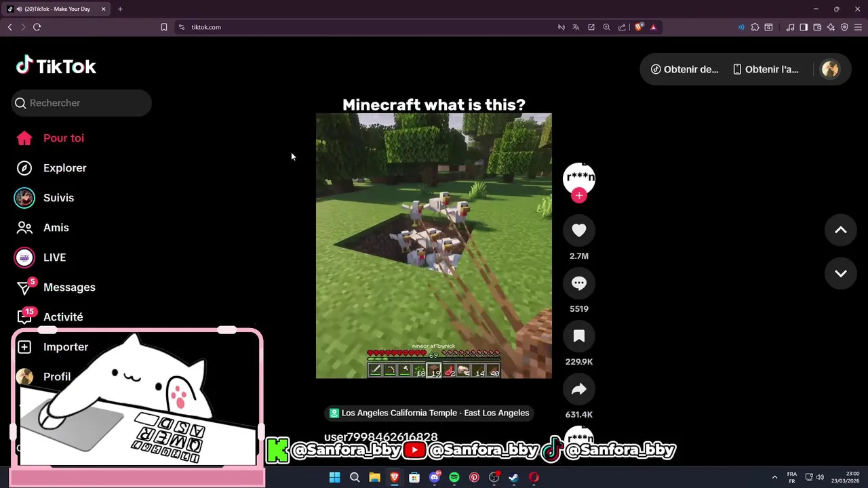This screenshot has width=868, height=488.
Task: Reload the TikTok page
Action: [37, 27]
